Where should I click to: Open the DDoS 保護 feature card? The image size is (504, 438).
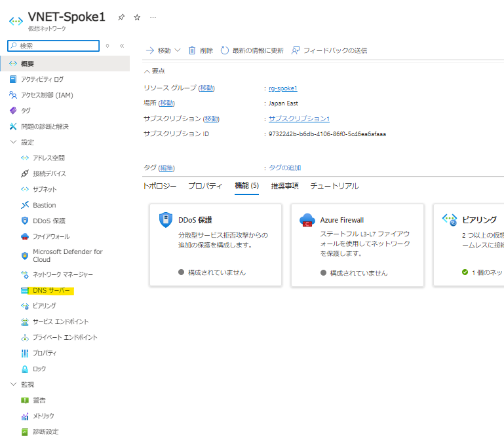[x=216, y=245]
